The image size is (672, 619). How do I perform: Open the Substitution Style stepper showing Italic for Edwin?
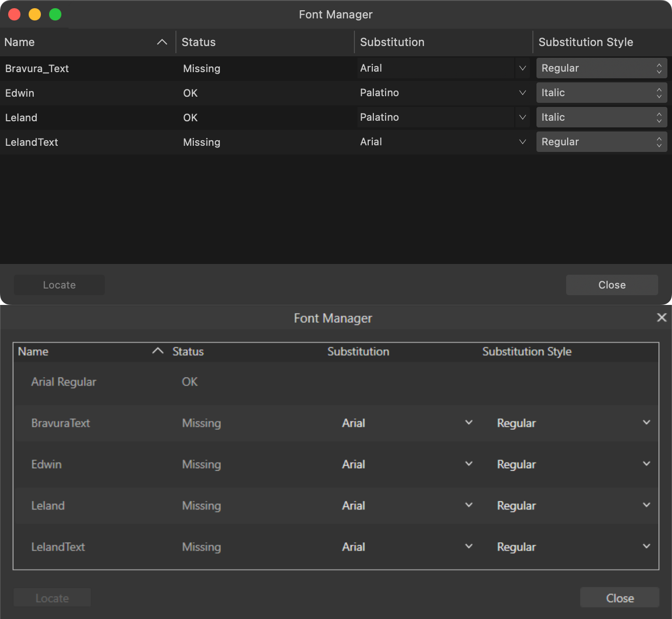[659, 93]
